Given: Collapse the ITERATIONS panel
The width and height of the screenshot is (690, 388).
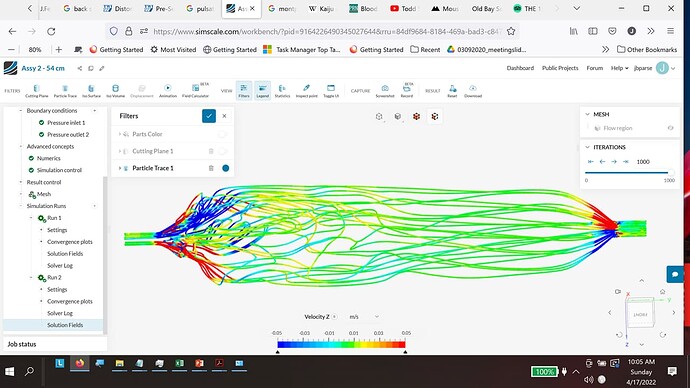Looking at the screenshot, I should coord(587,147).
